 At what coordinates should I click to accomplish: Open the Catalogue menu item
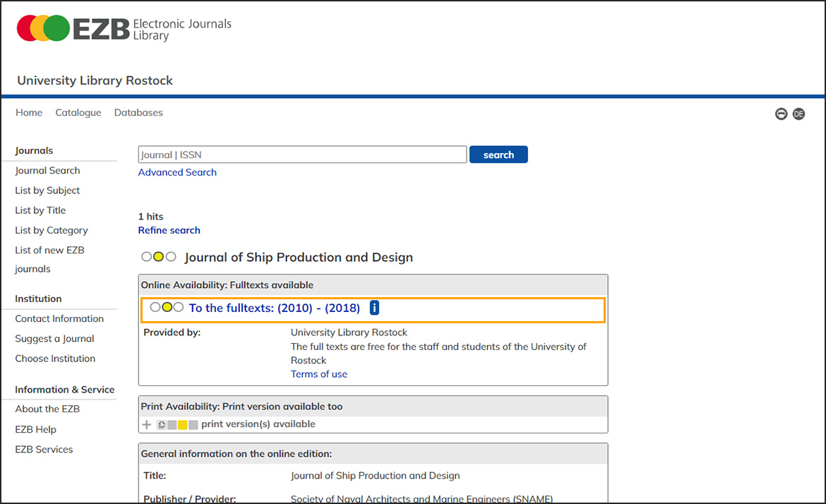[78, 113]
